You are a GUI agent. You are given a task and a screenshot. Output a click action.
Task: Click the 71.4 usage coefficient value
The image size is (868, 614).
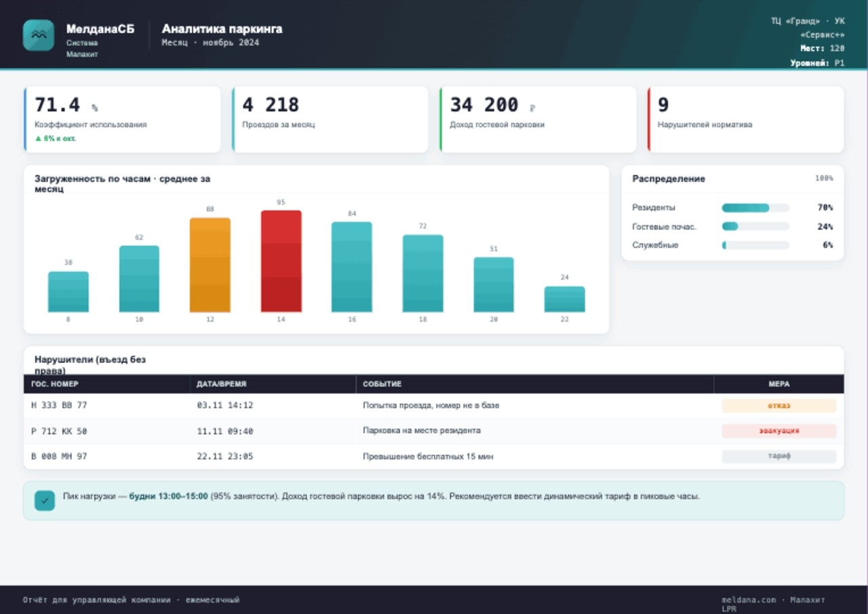[x=58, y=105]
